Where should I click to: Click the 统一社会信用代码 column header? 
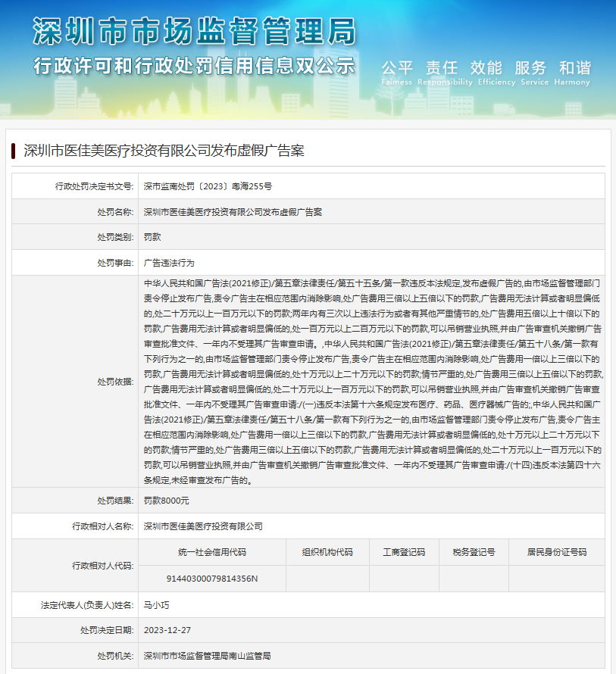212,552
